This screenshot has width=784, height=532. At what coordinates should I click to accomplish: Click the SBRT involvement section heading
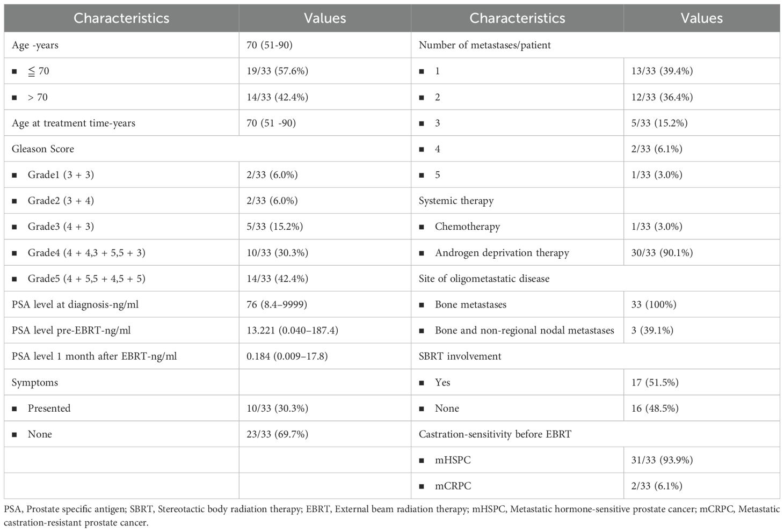(460, 356)
